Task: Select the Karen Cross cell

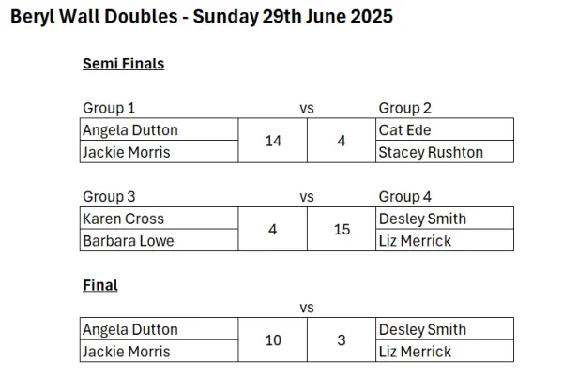Action: 160,219
